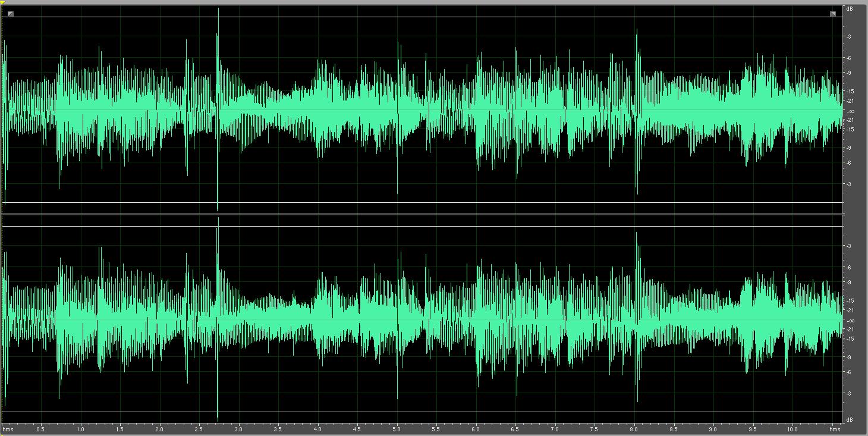This screenshot has height=436, width=868.
Task: Click the right fade-out handle icon
Action: click(x=832, y=14)
